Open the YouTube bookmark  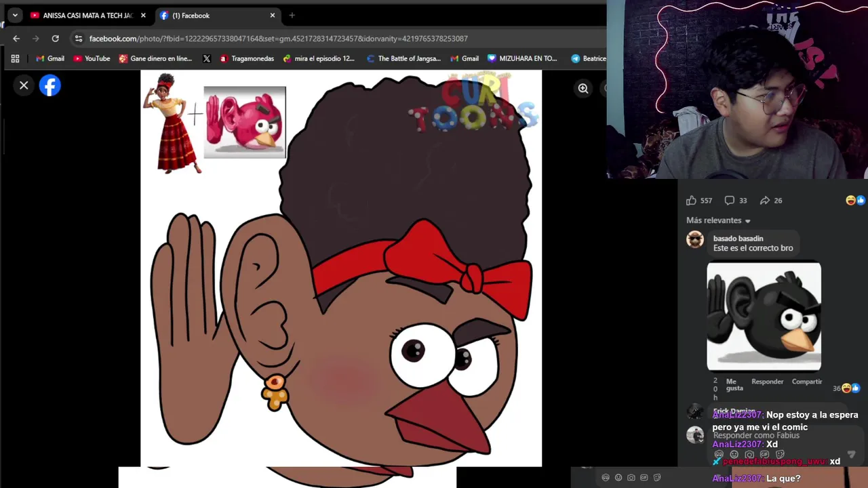click(x=92, y=58)
